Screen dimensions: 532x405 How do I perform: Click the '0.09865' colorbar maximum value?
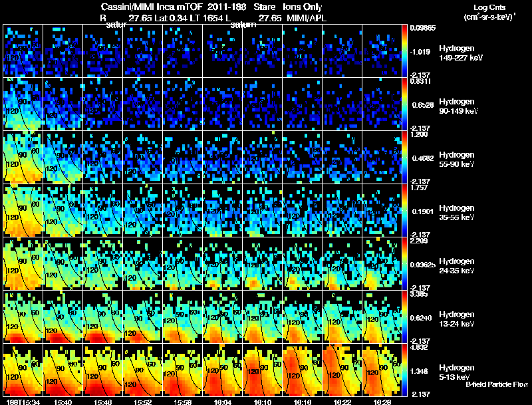(x=423, y=28)
